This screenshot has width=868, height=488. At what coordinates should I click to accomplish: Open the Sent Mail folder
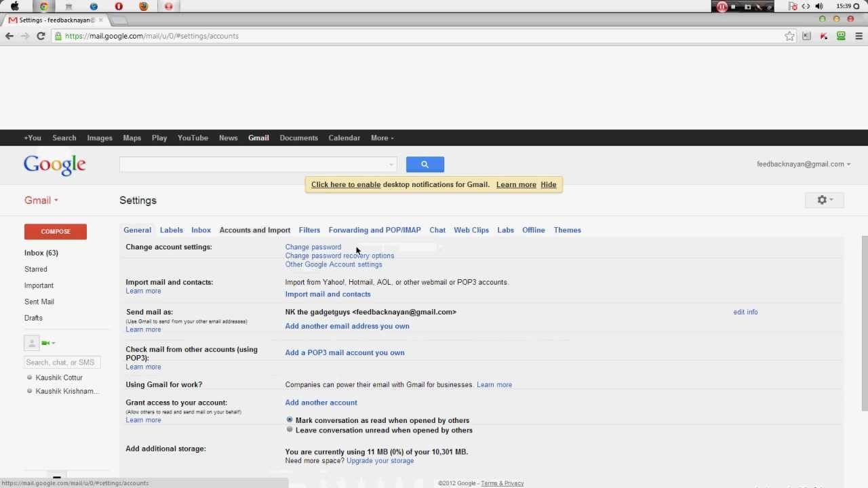[x=39, y=302]
